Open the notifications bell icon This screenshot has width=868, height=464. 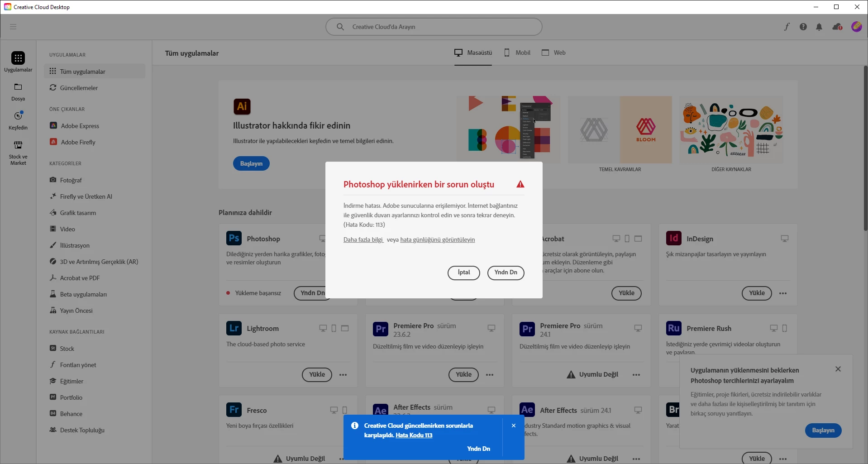point(819,27)
